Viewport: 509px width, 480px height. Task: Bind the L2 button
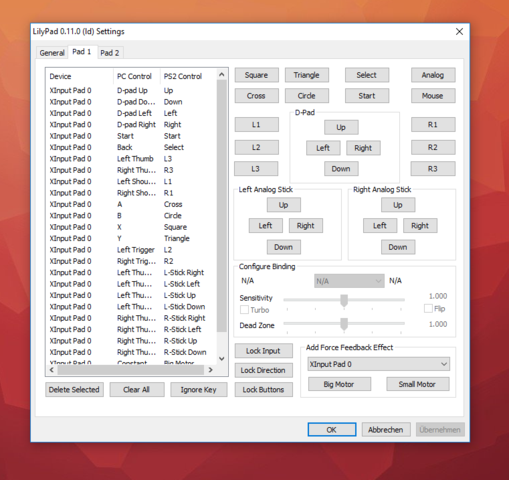(256, 147)
